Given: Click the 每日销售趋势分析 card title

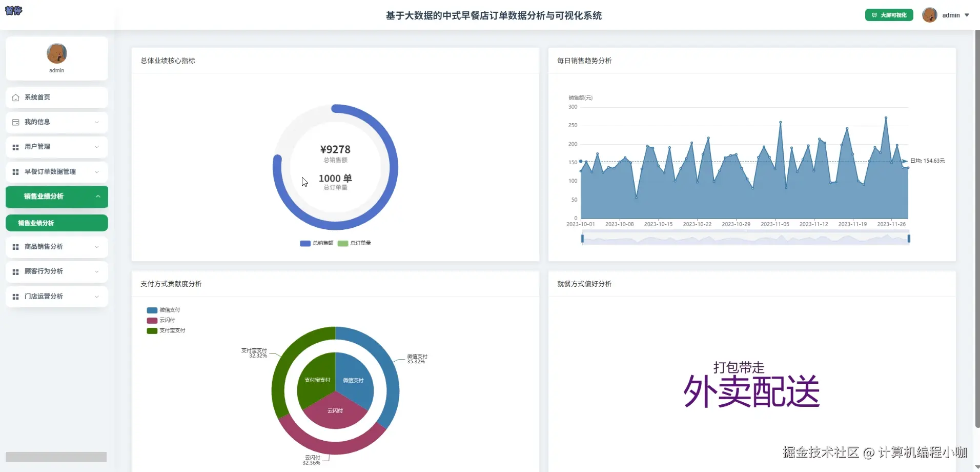Looking at the screenshot, I should (x=584, y=61).
